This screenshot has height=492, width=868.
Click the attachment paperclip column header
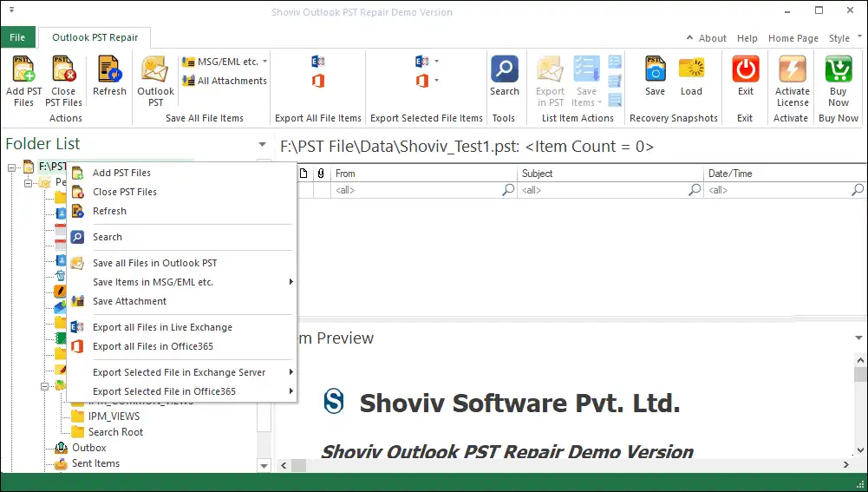point(321,174)
